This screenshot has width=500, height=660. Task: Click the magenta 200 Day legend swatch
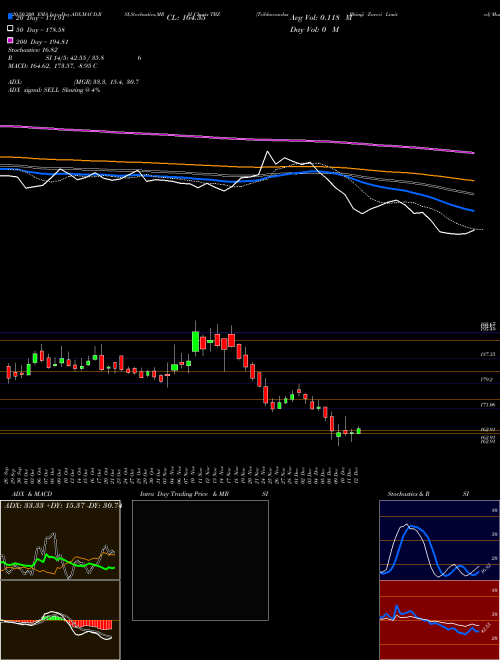[x=11, y=40]
